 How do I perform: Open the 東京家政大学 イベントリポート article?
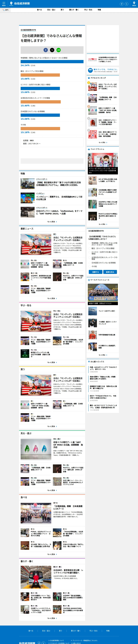58,184
